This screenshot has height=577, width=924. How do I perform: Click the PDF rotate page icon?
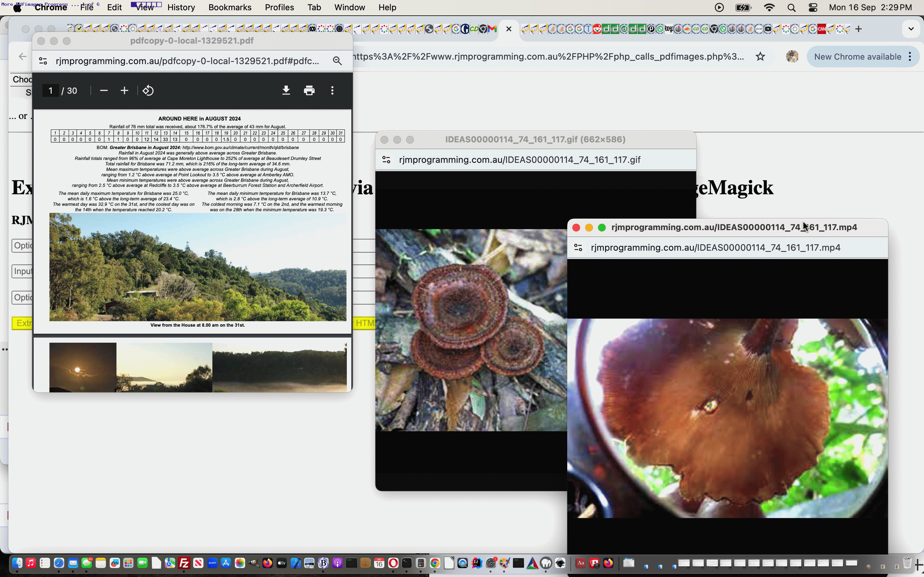148,90
